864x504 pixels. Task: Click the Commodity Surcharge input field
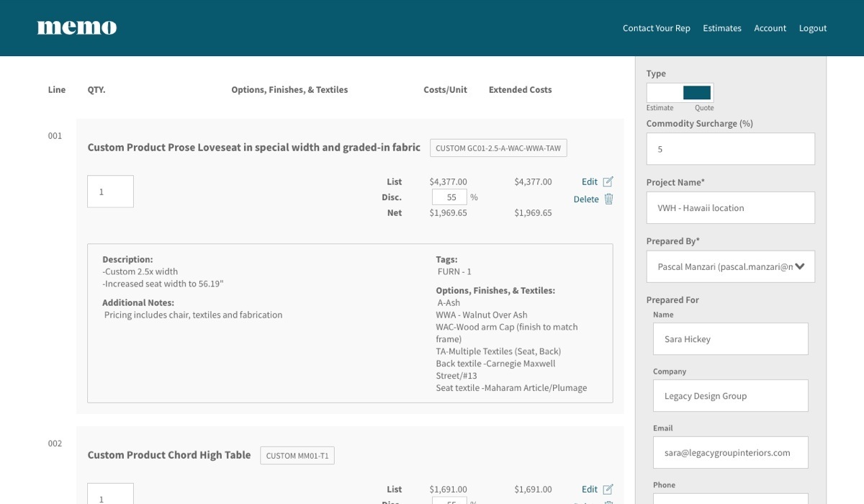point(730,149)
